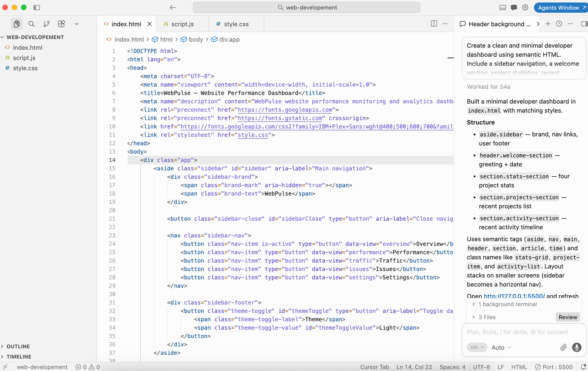Click the user prompt message box
This screenshot has height=371, width=588.
point(524,58)
